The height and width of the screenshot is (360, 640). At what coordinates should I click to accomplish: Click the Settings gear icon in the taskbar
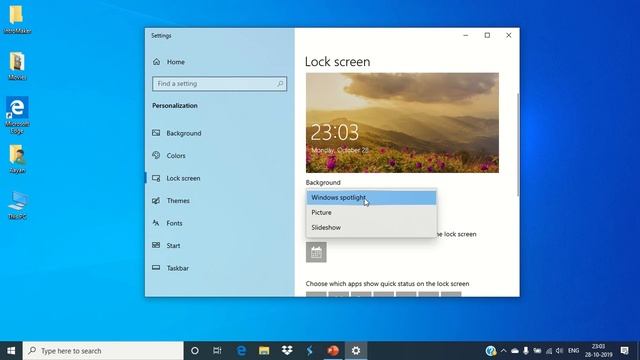point(356,351)
